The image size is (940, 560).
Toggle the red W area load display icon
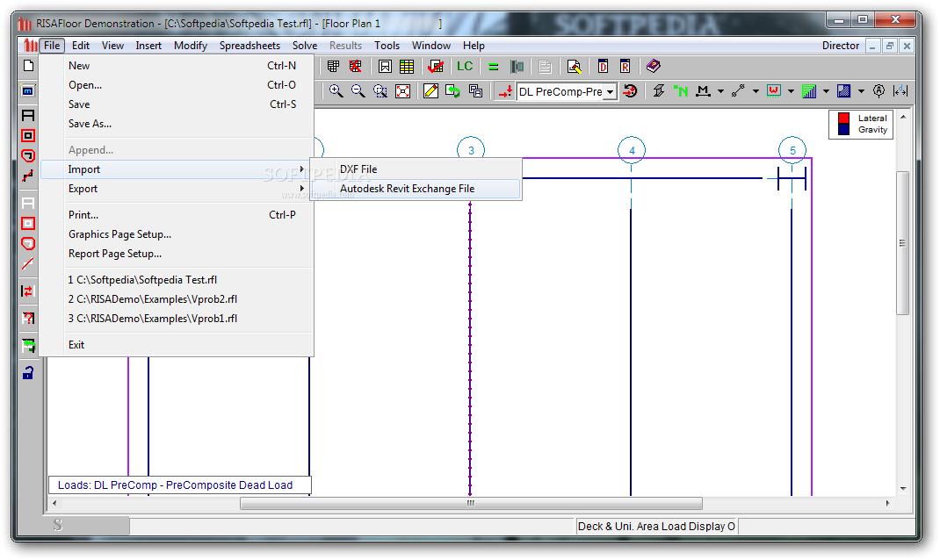[x=774, y=91]
